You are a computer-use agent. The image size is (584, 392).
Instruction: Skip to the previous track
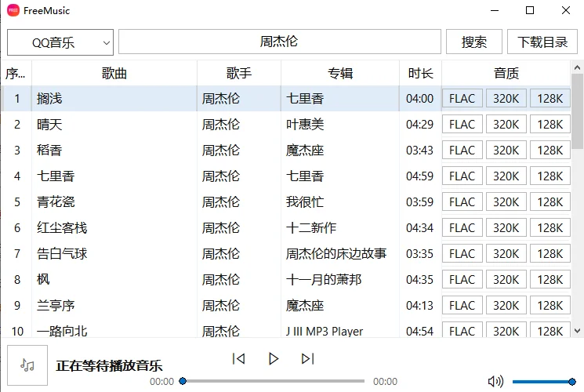pyautogui.click(x=238, y=359)
